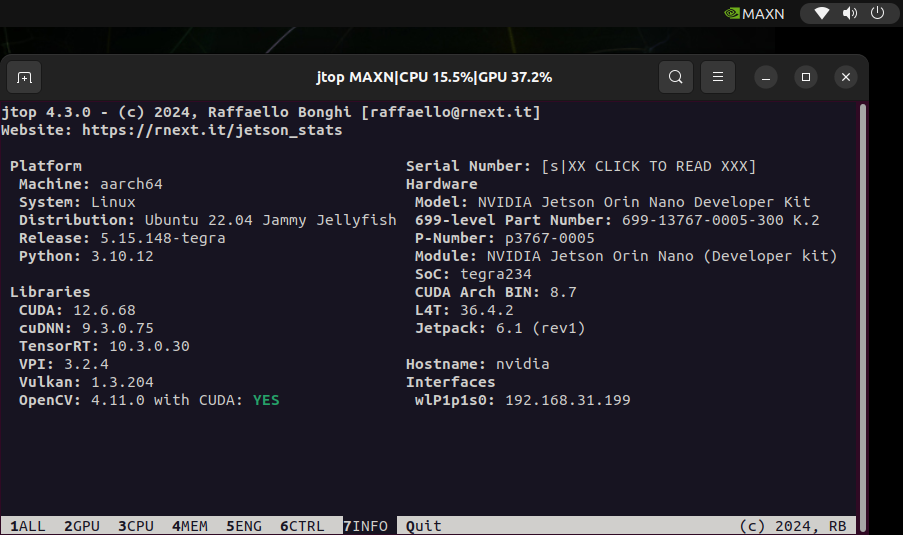Switch to the 2GPU tab
Screen dimensions: 903x535
(82, 526)
